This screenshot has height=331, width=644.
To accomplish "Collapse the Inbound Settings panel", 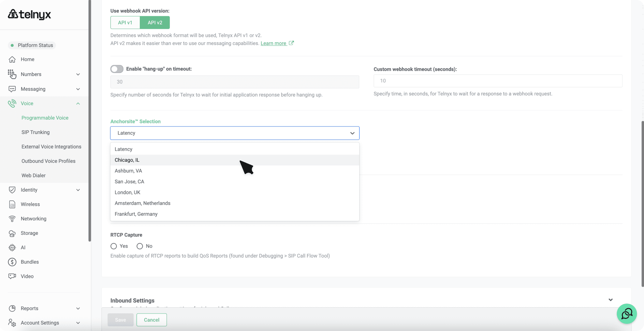I will tap(611, 300).
